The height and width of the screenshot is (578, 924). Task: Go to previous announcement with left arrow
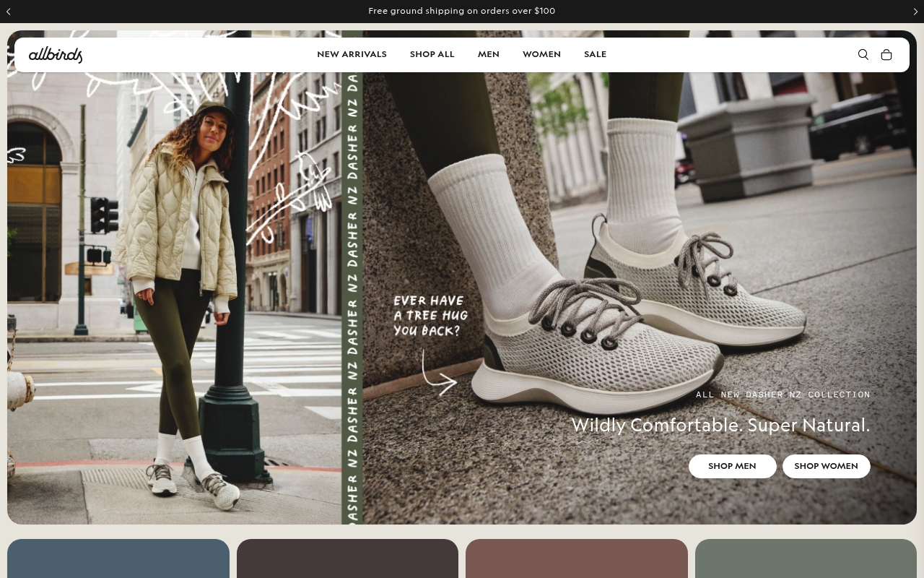click(x=9, y=12)
